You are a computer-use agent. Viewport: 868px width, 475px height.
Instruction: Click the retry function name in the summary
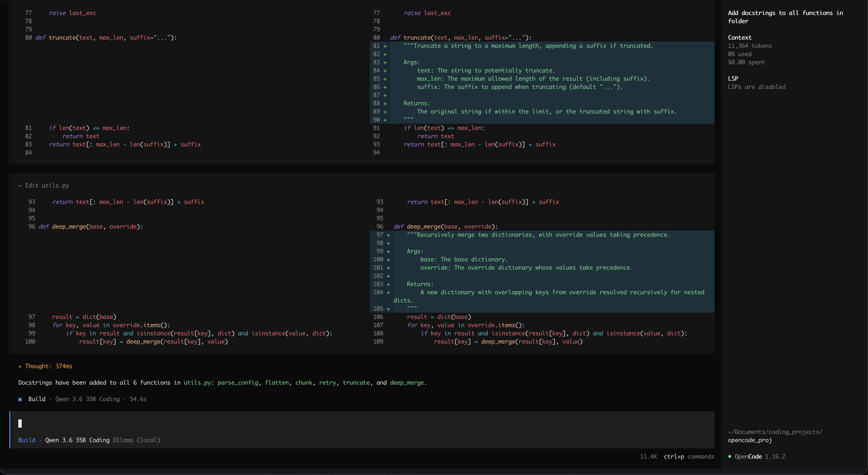(x=327, y=382)
